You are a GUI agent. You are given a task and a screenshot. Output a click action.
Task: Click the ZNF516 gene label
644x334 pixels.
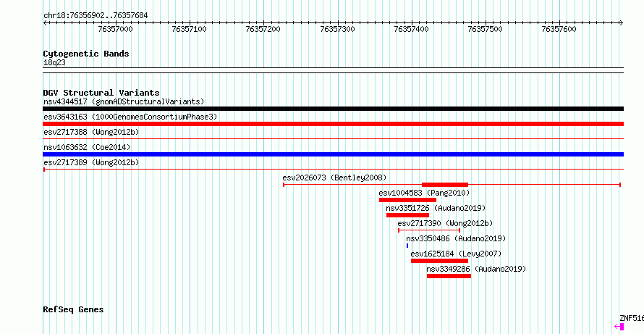point(632,318)
